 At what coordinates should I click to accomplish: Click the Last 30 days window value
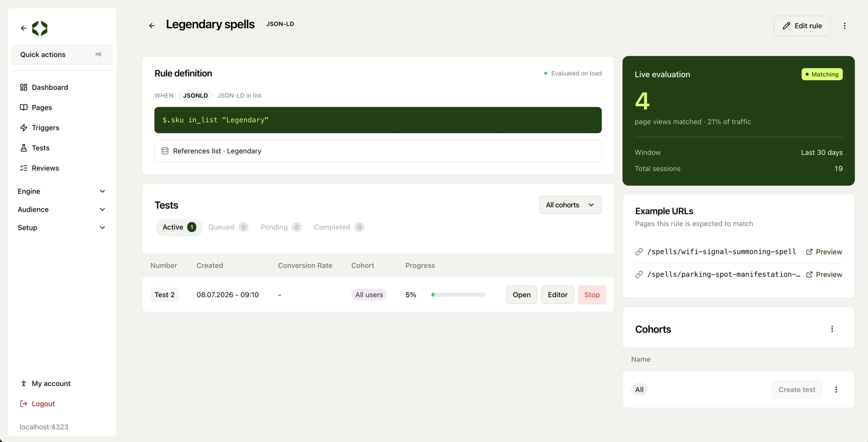point(822,152)
